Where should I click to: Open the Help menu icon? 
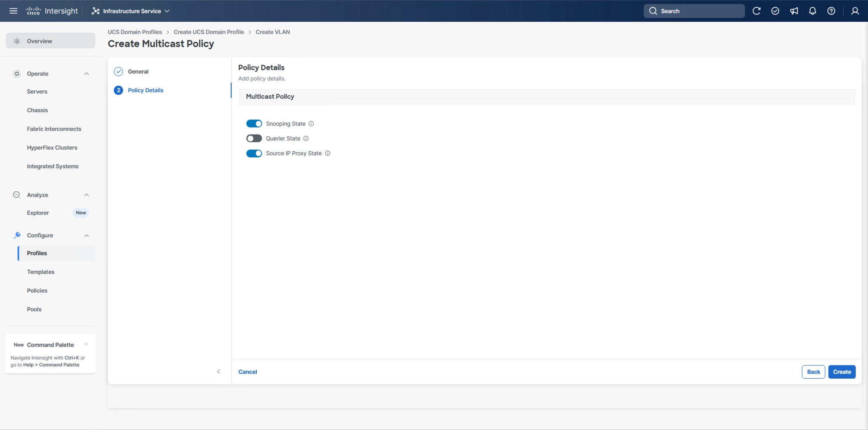point(831,11)
